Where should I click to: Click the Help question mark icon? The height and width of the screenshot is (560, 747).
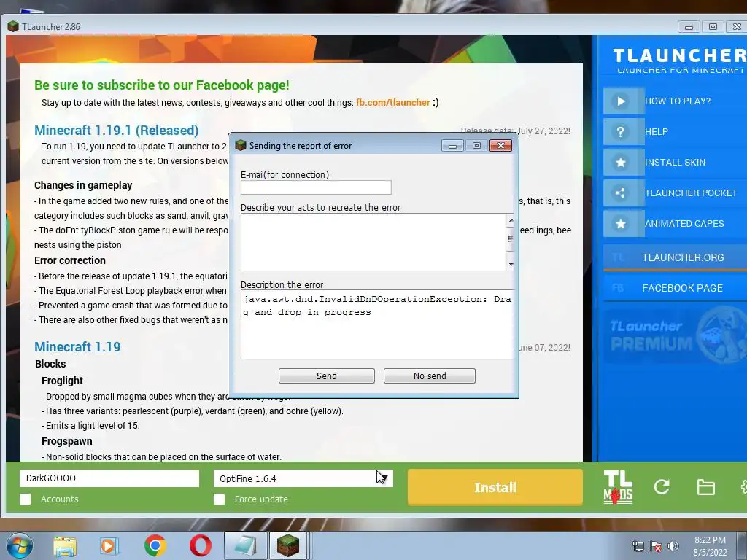[620, 132]
